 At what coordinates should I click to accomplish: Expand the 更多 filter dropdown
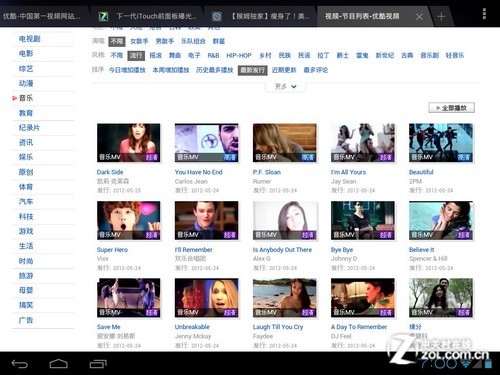(x=285, y=86)
